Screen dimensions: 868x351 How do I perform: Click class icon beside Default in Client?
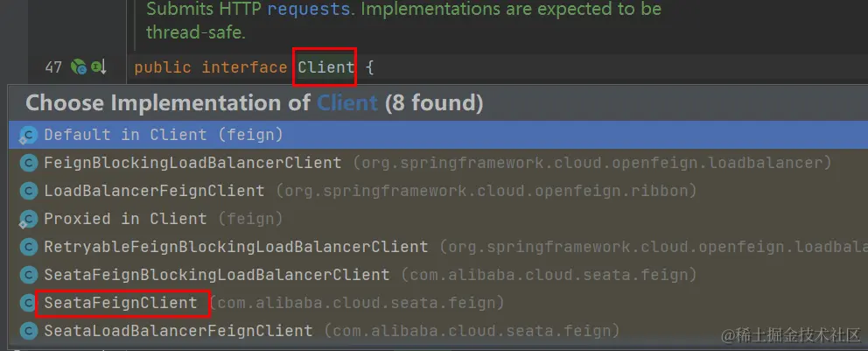click(x=28, y=135)
